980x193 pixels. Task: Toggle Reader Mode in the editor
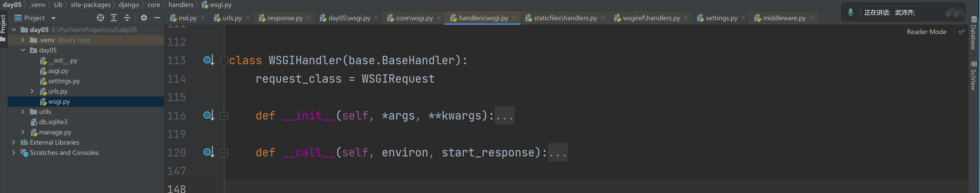(x=926, y=32)
